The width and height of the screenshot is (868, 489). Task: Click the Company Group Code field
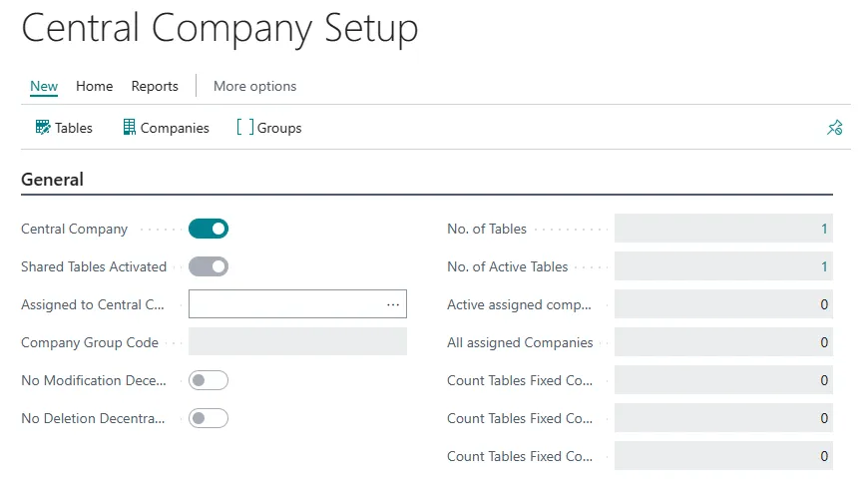297,342
